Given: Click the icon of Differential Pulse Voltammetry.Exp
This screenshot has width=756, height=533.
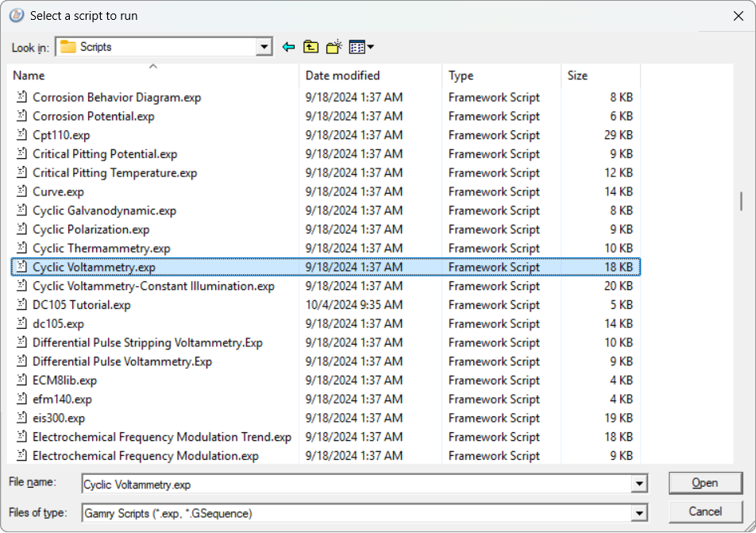Looking at the screenshot, I should [21, 361].
